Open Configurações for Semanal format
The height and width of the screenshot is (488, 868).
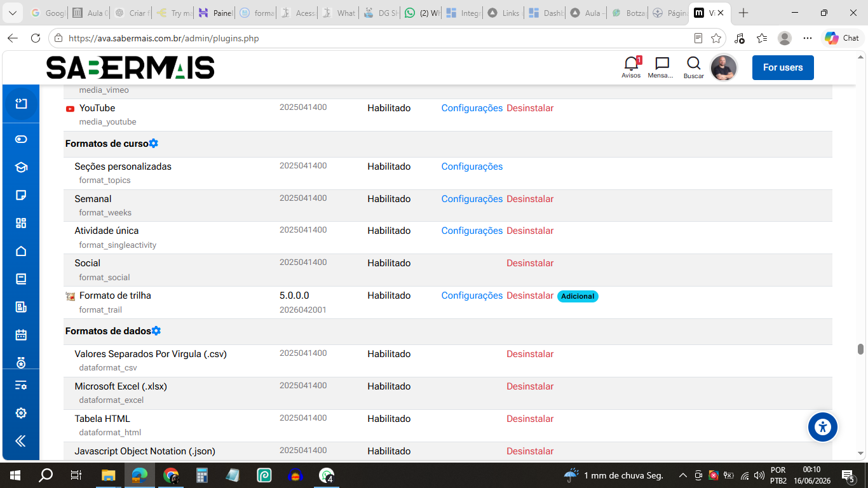coord(472,199)
